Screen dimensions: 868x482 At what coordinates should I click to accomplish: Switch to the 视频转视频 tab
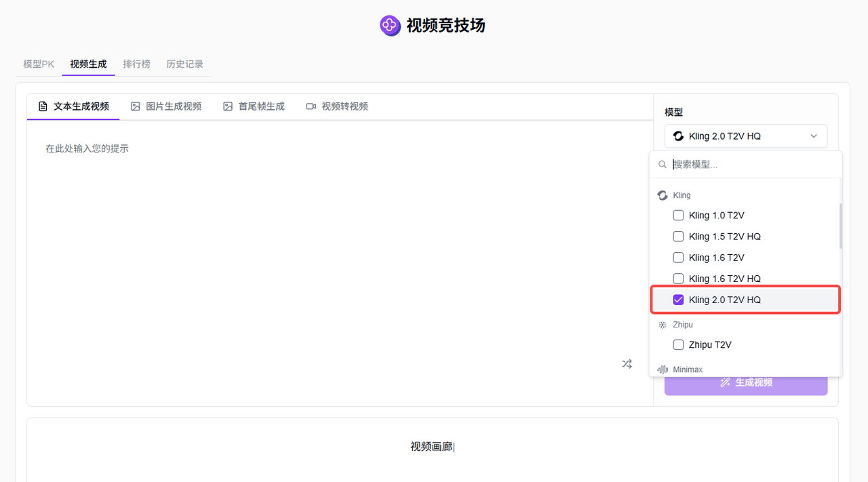[337, 106]
